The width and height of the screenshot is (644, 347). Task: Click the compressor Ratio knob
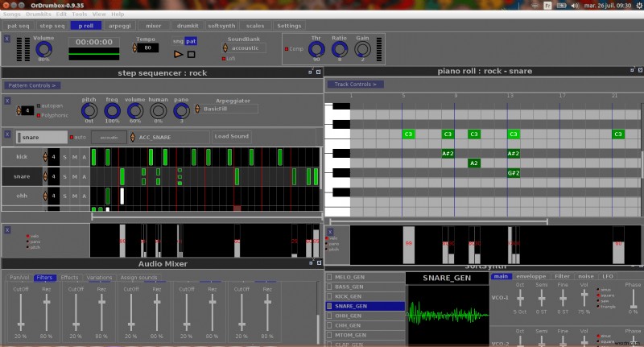point(339,50)
